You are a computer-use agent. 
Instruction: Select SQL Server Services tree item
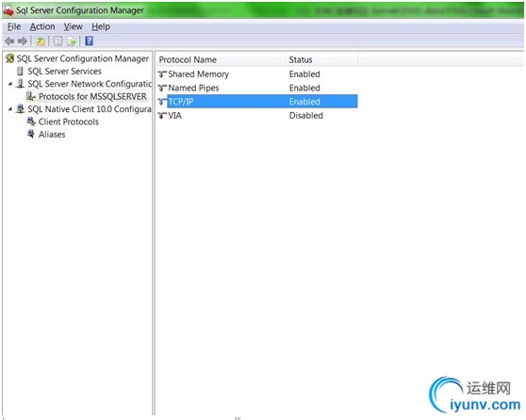pos(64,71)
